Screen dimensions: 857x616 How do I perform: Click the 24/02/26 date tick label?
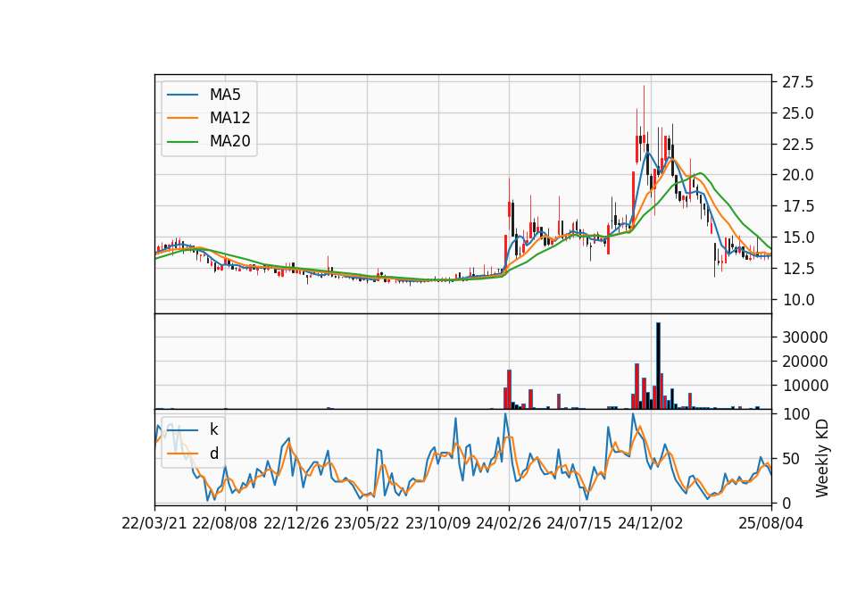click(508, 523)
